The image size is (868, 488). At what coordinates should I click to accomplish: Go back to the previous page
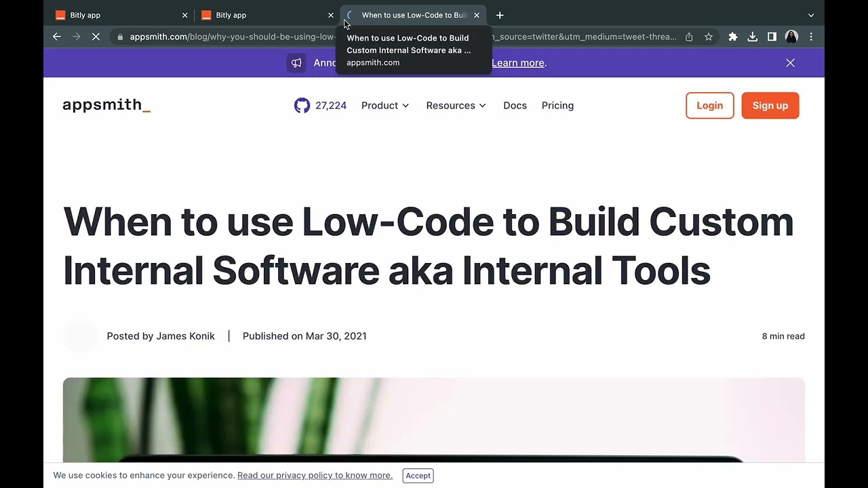coord(57,37)
